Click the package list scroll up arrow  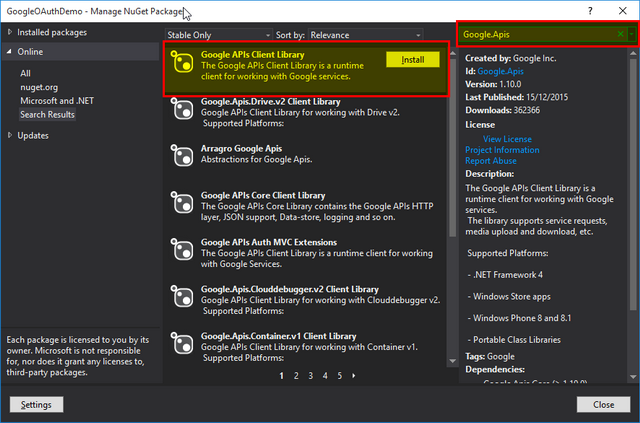[x=452, y=53]
